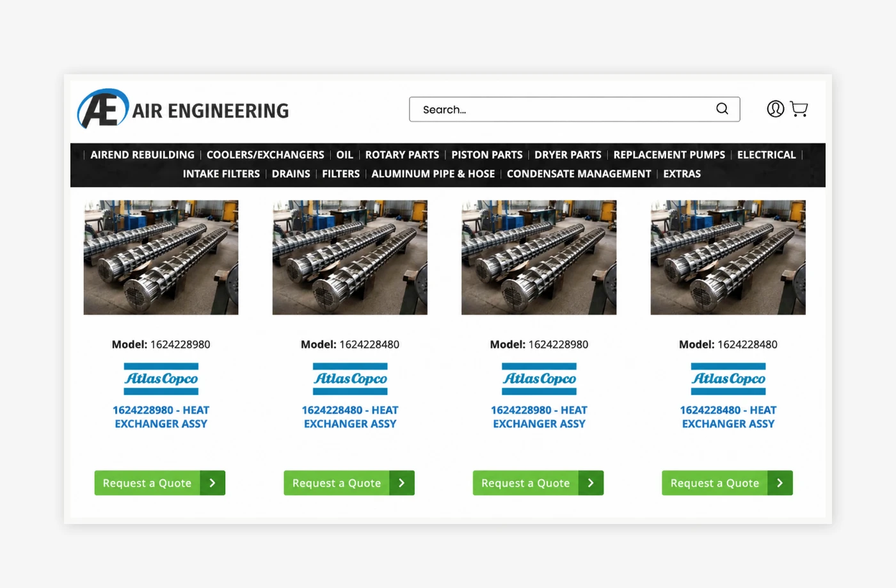The width and height of the screenshot is (896, 588).
Task: Open second product's heat exchanger photo
Action: click(350, 257)
